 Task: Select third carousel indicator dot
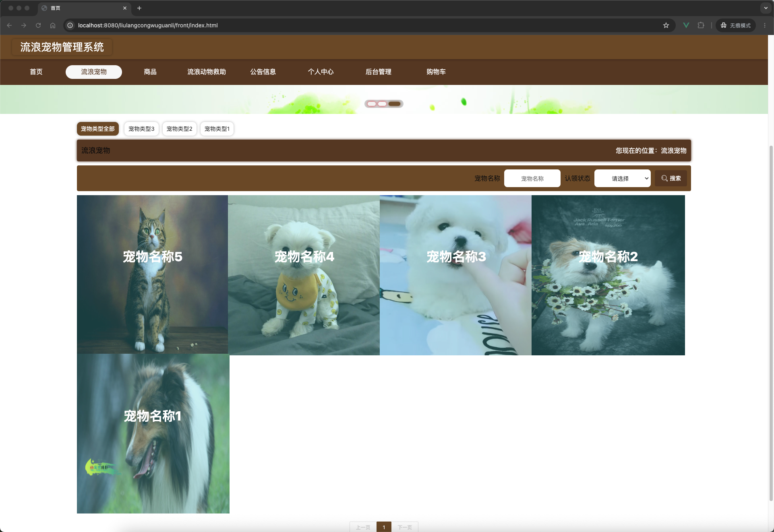coord(394,104)
